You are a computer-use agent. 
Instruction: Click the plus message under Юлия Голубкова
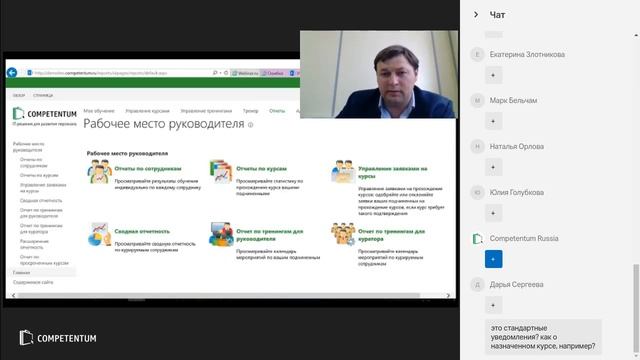click(493, 213)
